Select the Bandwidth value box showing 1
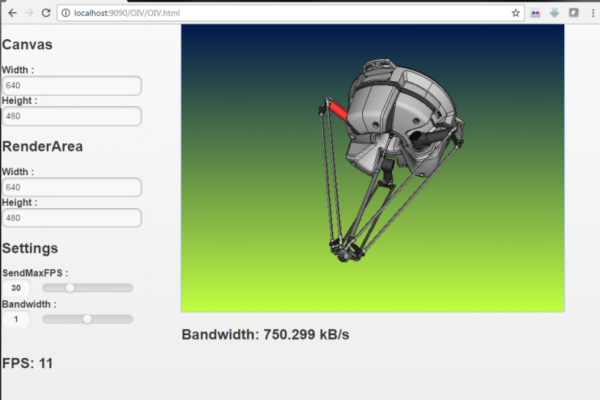Image resolution: width=600 pixels, height=400 pixels. click(x=16, y=319)
